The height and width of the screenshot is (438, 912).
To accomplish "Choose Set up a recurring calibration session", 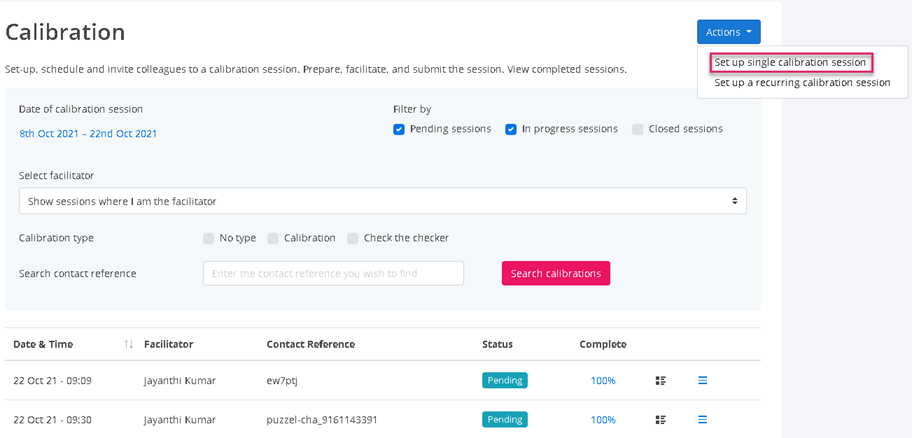I will point(802,83).
